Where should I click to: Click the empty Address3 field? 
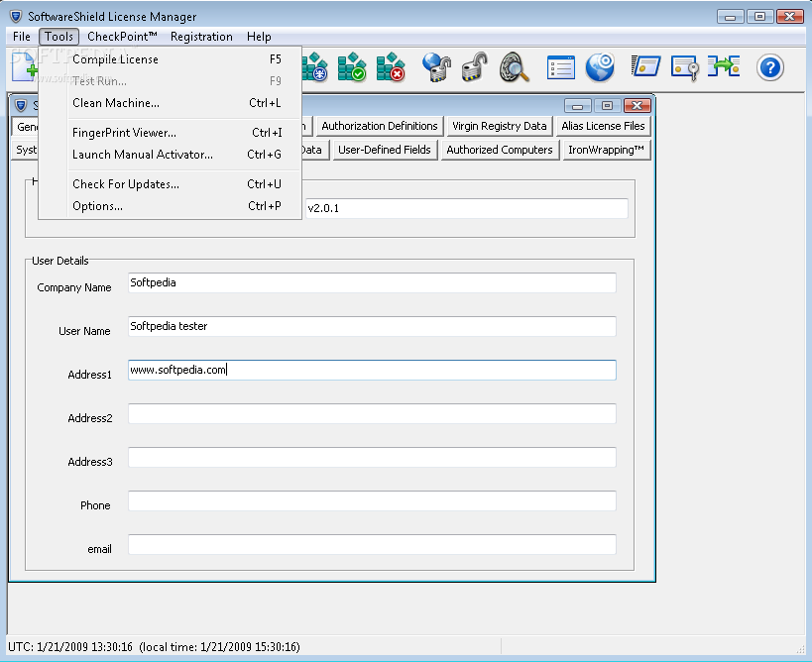click(x=372, y=457)
